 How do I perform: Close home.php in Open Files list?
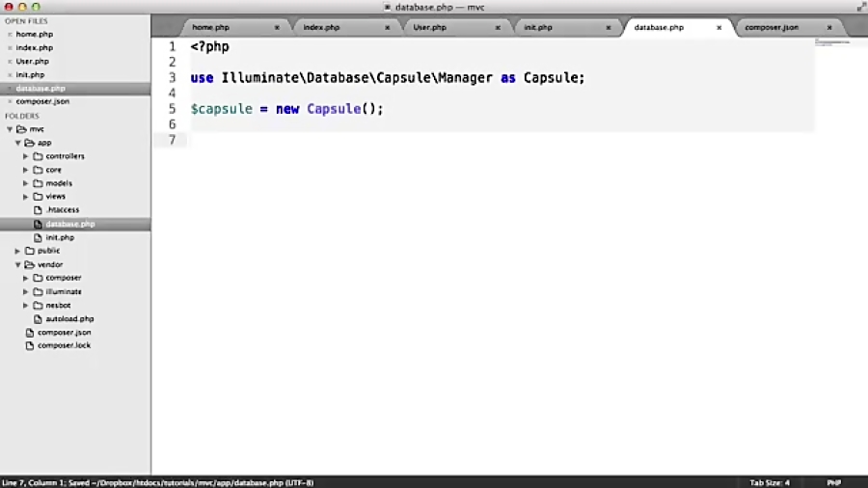coord(10,35)
